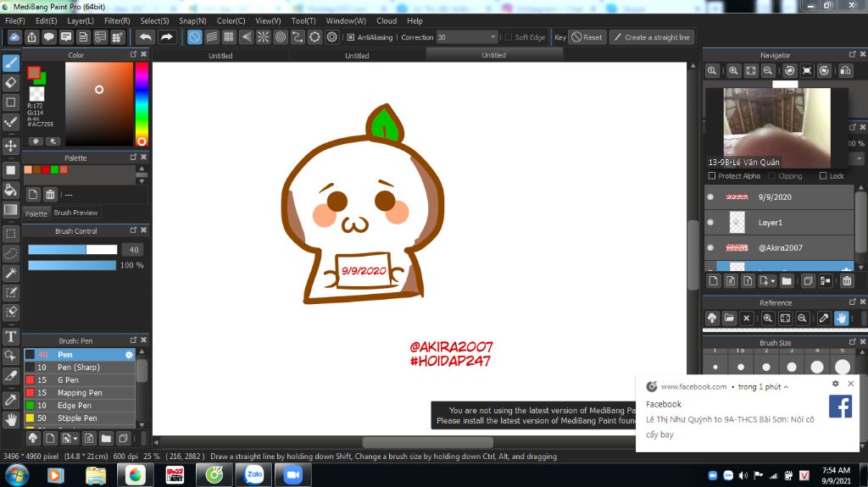Open the File menu
This screenshot has height=487, width=868.
point(15,20)
